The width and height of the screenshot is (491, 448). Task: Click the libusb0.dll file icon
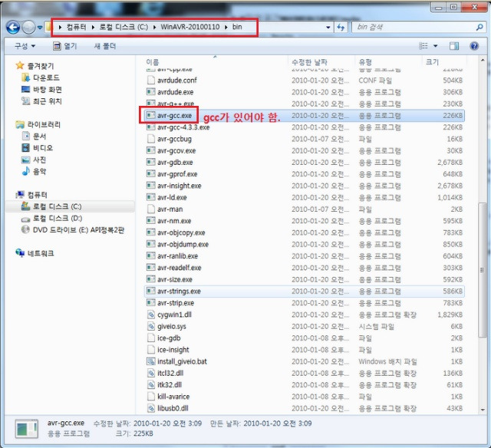coord(151,408)
